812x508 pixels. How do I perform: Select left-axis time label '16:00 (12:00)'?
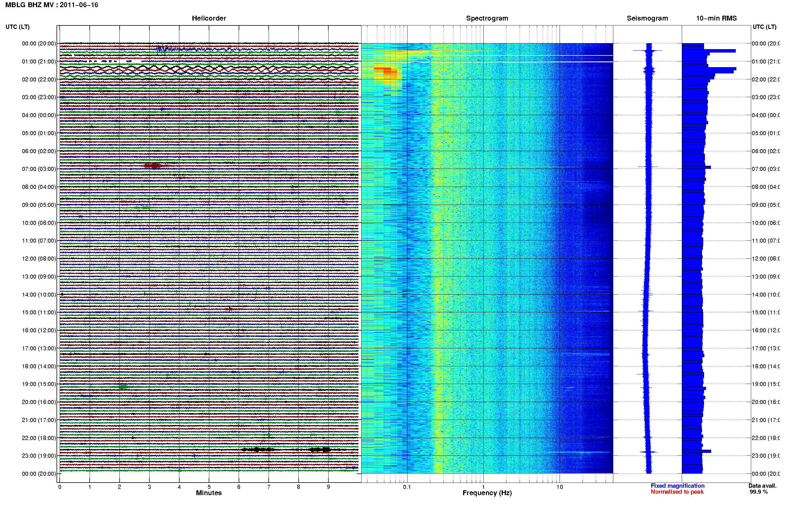pyautogui.click(x=39, y=330)
